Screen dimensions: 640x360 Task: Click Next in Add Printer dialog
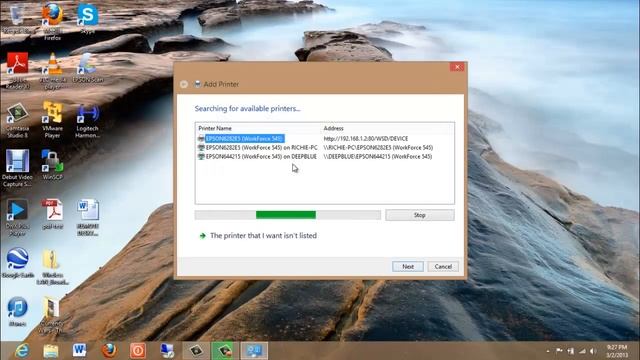(x=408, y=267)
